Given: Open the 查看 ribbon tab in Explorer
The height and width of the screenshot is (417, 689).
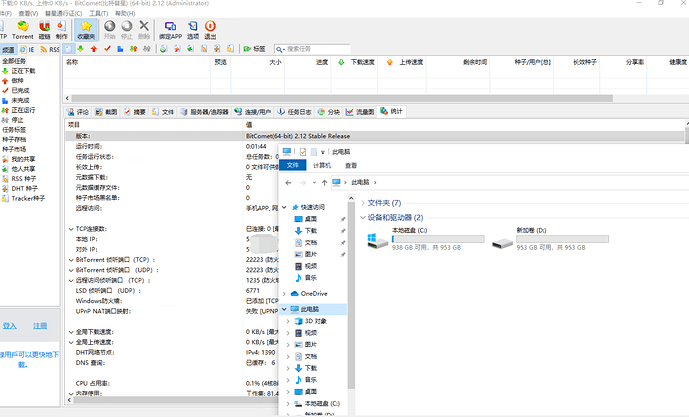Looking at the screenshot, I should tap(351, 165).
